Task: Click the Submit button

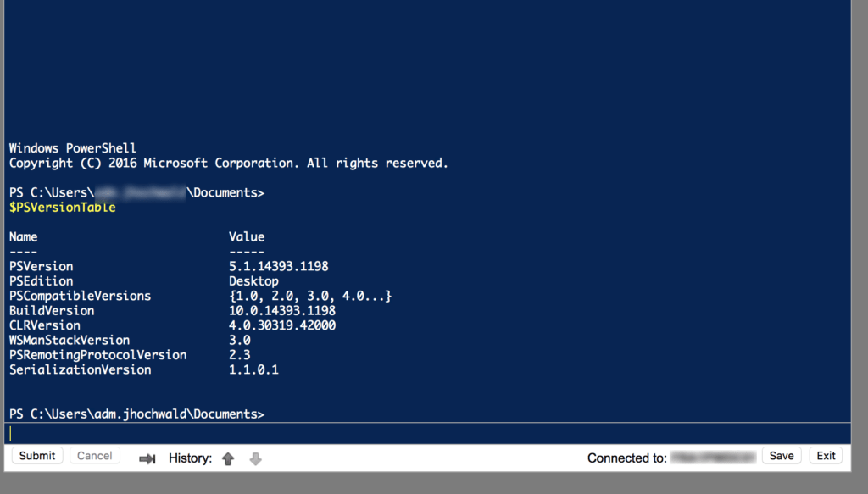Action: tap(37, 455)
